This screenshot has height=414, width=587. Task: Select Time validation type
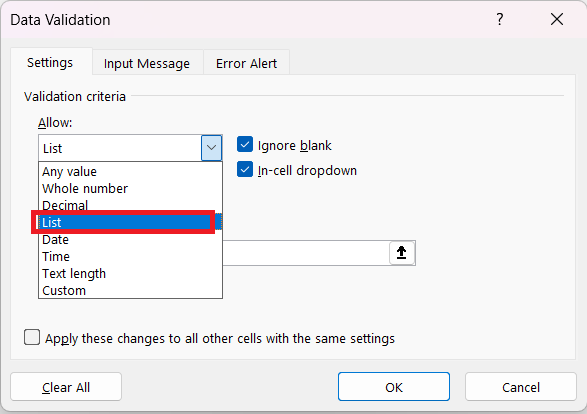(x=130, y=256)
